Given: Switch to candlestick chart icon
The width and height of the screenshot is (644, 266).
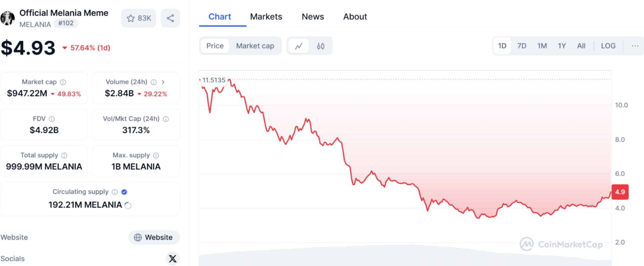Looking at the screenshot, I should click(x=320, y=46).
